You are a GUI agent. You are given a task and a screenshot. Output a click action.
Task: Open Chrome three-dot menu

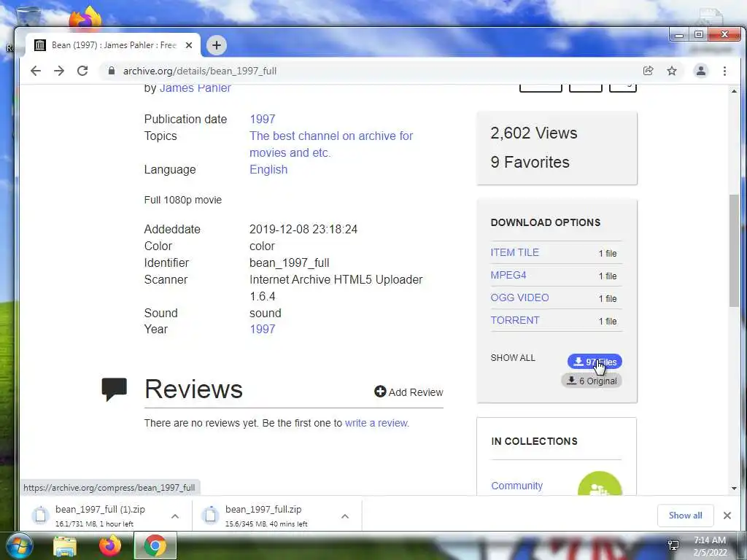(x=724, y=71)
